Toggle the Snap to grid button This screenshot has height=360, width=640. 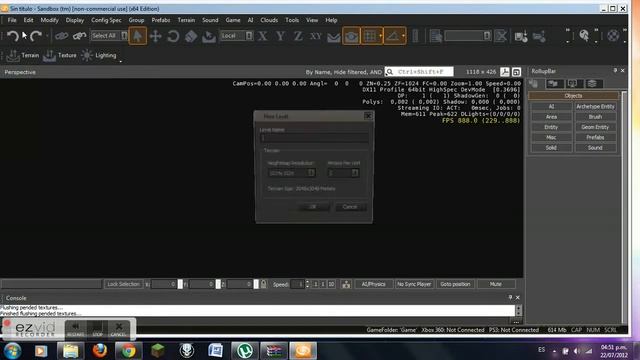[x=369, y=36]
